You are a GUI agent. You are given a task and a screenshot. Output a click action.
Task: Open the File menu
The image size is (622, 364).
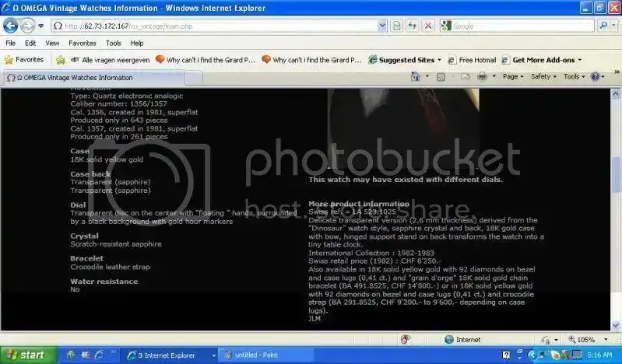tap(11, 43)
